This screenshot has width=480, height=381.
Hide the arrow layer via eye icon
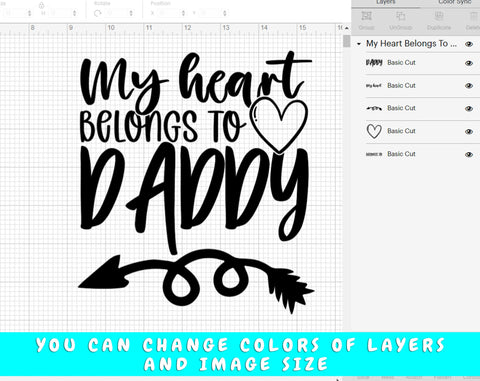(469, 109)
